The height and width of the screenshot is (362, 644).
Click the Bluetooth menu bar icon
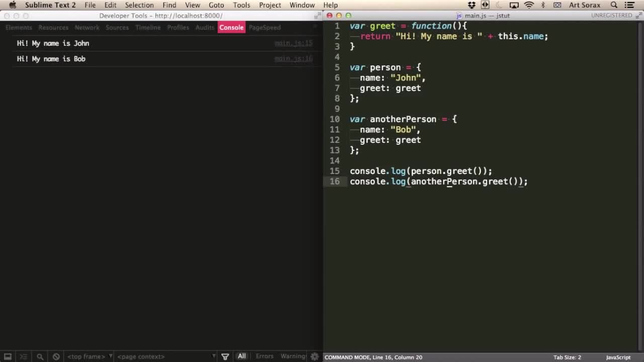coord(543,5)
